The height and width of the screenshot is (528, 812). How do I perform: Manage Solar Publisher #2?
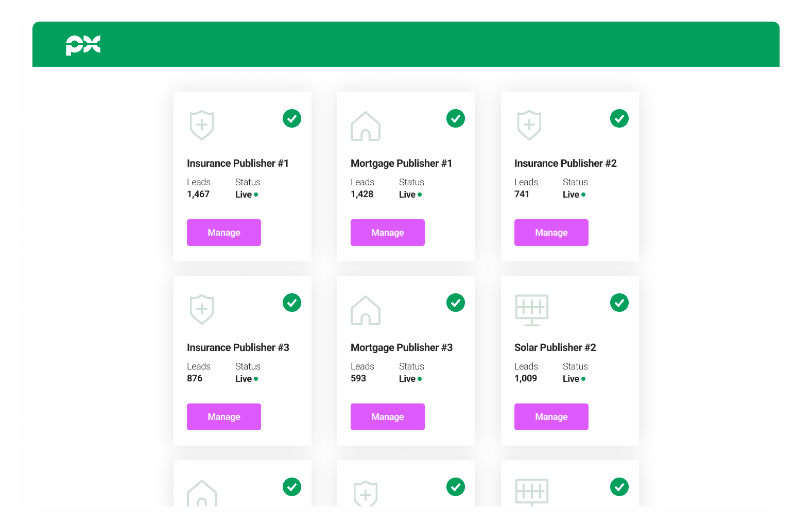551,417
